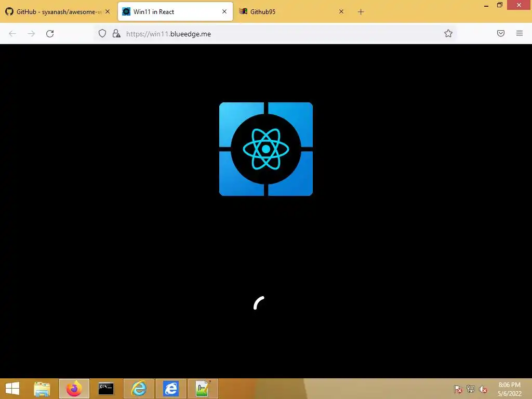Save page to Pocket
The image size is (532, 399).
501,33
